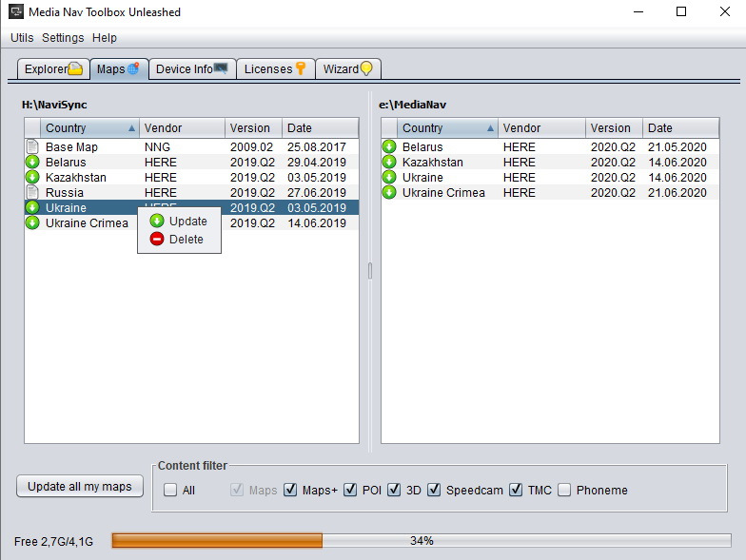Click the disabled Maps filter checkbox

pyautogui.click(x=237, y=490)
